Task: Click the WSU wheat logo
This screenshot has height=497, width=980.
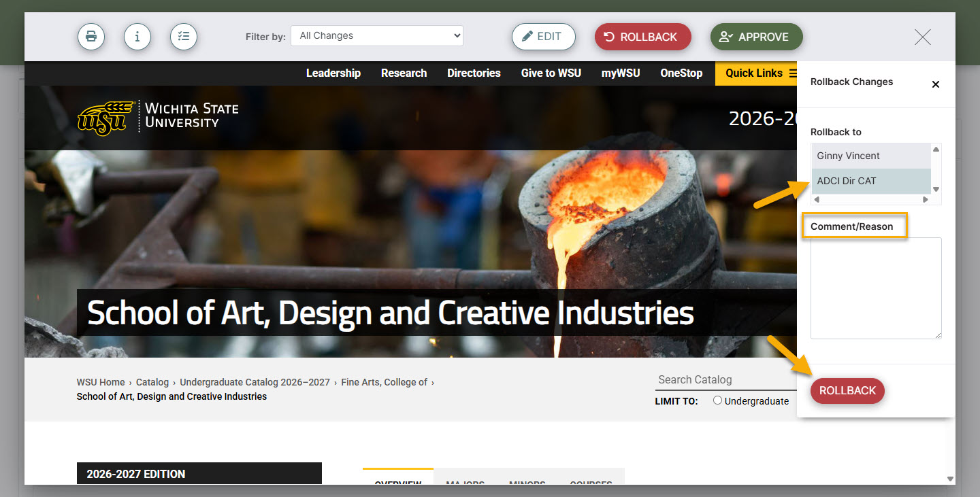Action: 101,118
